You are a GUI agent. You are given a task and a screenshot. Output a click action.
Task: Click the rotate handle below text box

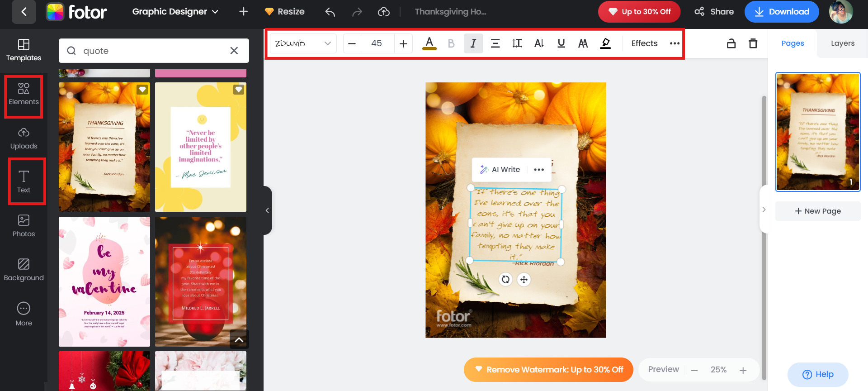click(505, 280)
